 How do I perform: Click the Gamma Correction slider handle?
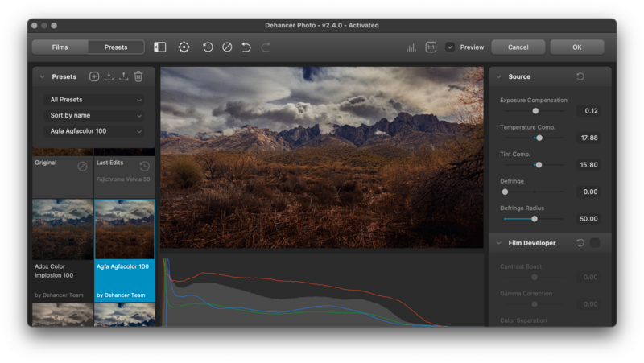point(535,304)
